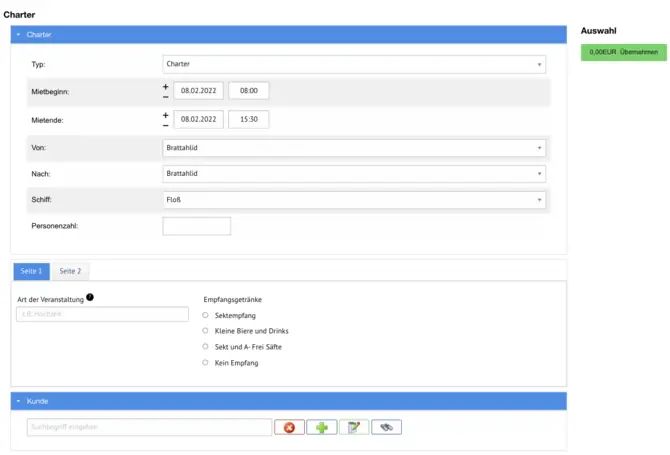Select the Seite 1 tab
Screen dimensions: 670x455
click(x=31, y=271)
